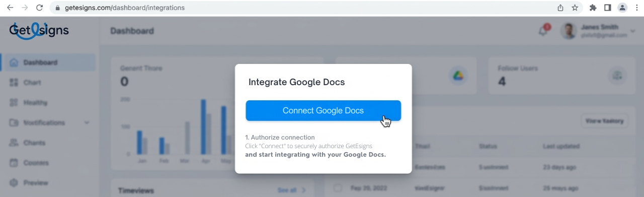Image resolution: width=644 pixels, height=197 pixels.
Task: Reload the page with the refresh icon
Action: click(x=40, y=8)
